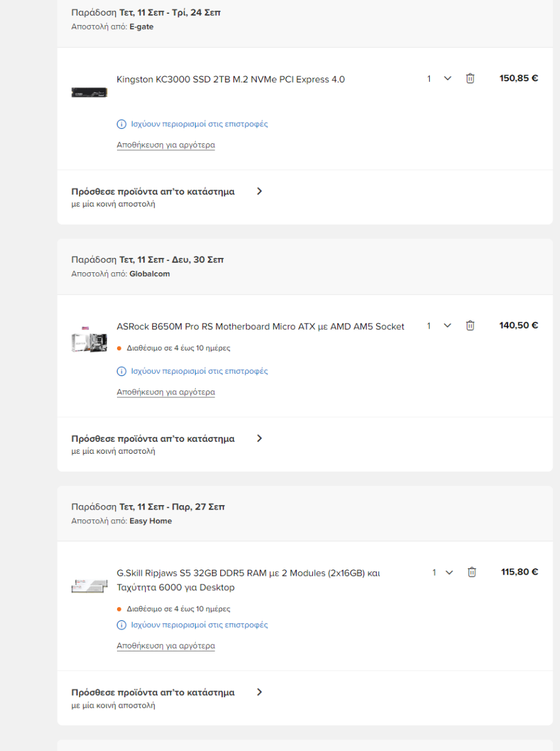Click the G.Skill Ripjaws RAM thumbnail

click(x=89, y=586)
